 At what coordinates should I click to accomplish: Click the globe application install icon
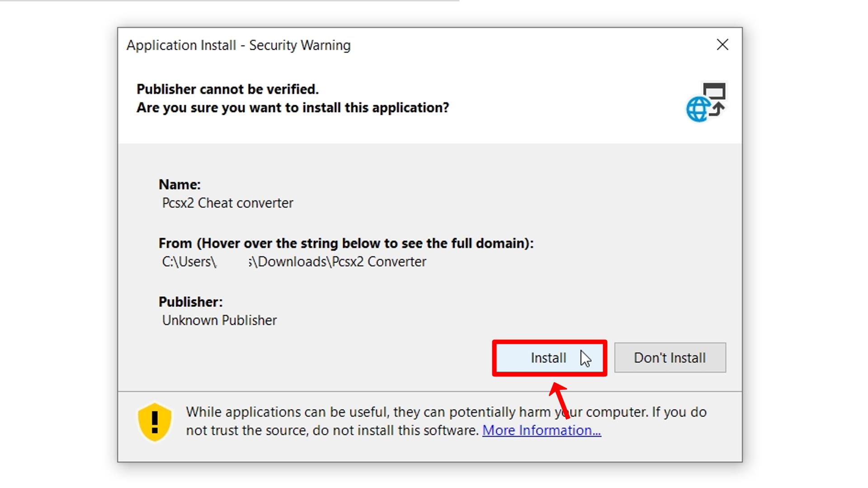tap(706, 102)
